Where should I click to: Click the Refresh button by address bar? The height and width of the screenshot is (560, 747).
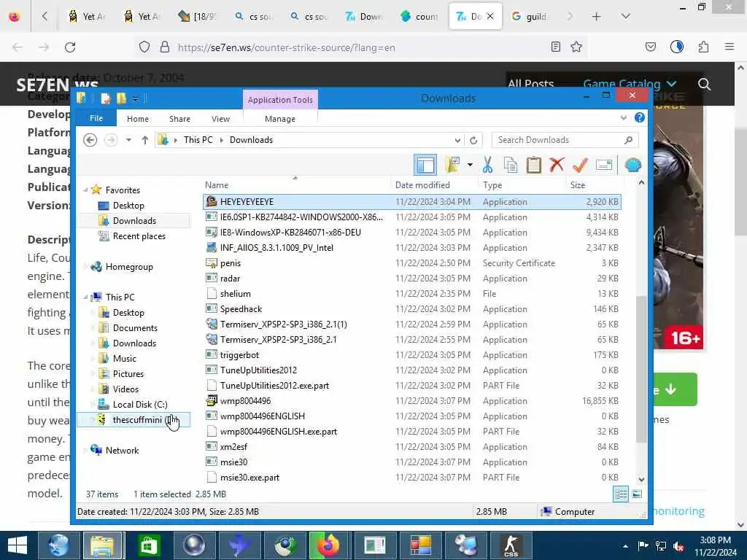(x=473, y=140)
